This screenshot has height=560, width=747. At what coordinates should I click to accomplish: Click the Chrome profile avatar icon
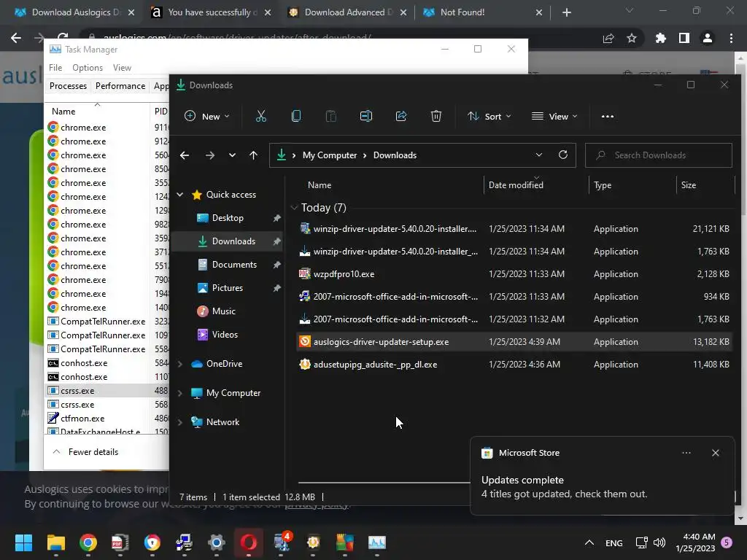pos(708,38)
